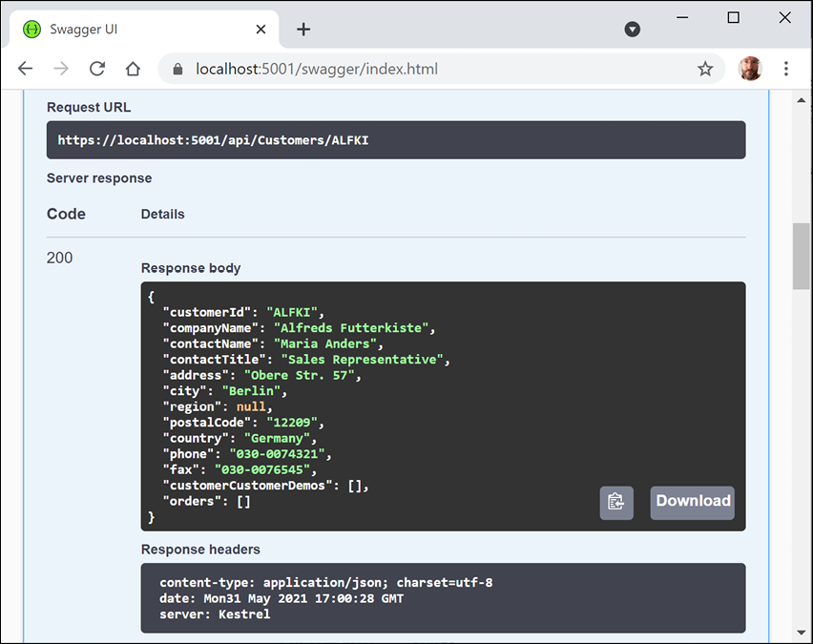This screenshot has width=813, height=644.
Task: Click the scrollbar down arrow
Action: [802, 633]
